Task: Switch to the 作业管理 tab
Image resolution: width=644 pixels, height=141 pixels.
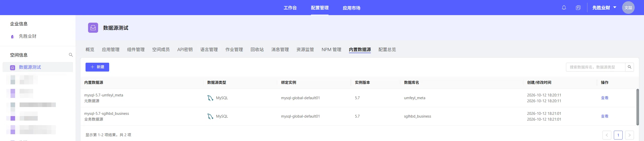Action: click(x=234, y=50)
